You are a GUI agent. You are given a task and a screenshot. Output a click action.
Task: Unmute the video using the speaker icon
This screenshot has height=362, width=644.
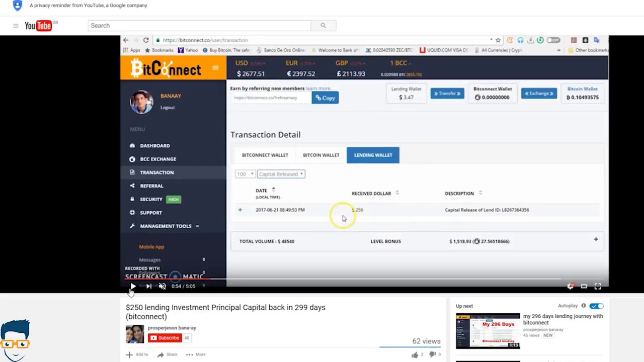point(163,286)
